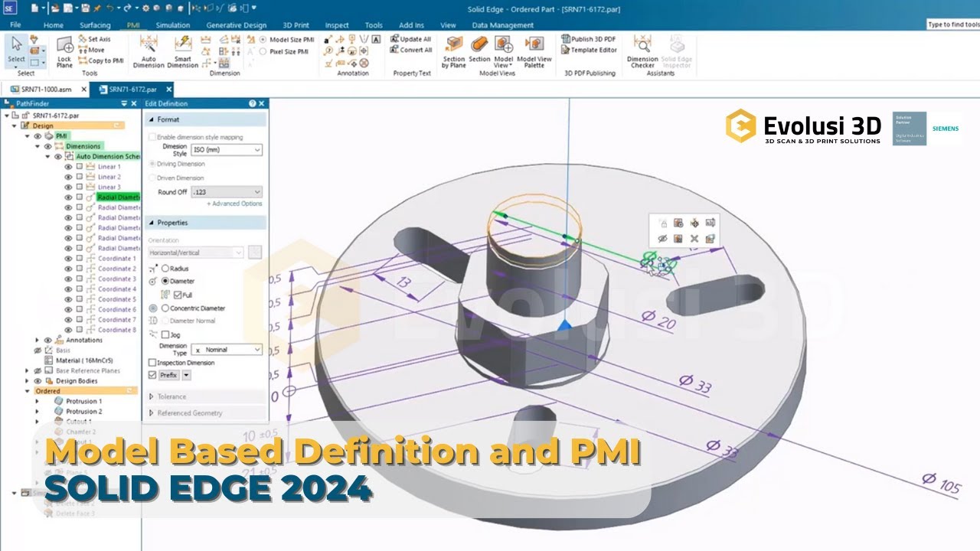Close the Edit Definition panel
The image size is (980, 551).
click(x=261, y=103)
